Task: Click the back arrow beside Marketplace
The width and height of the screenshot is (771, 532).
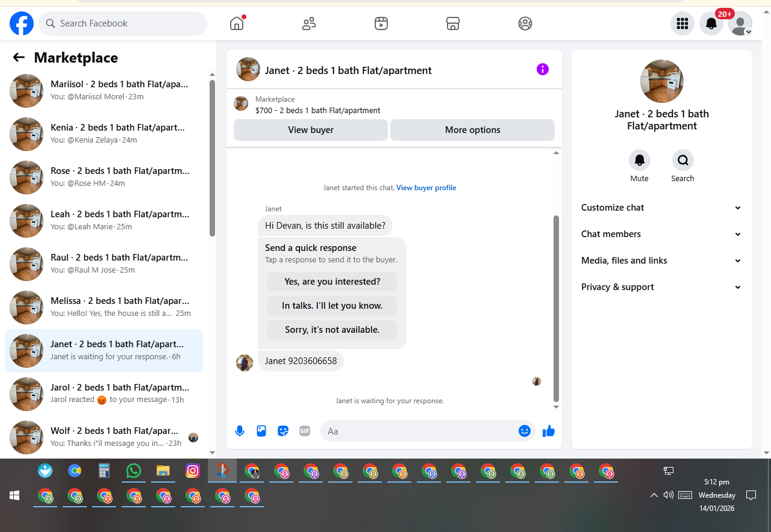Action: [19, 57]
